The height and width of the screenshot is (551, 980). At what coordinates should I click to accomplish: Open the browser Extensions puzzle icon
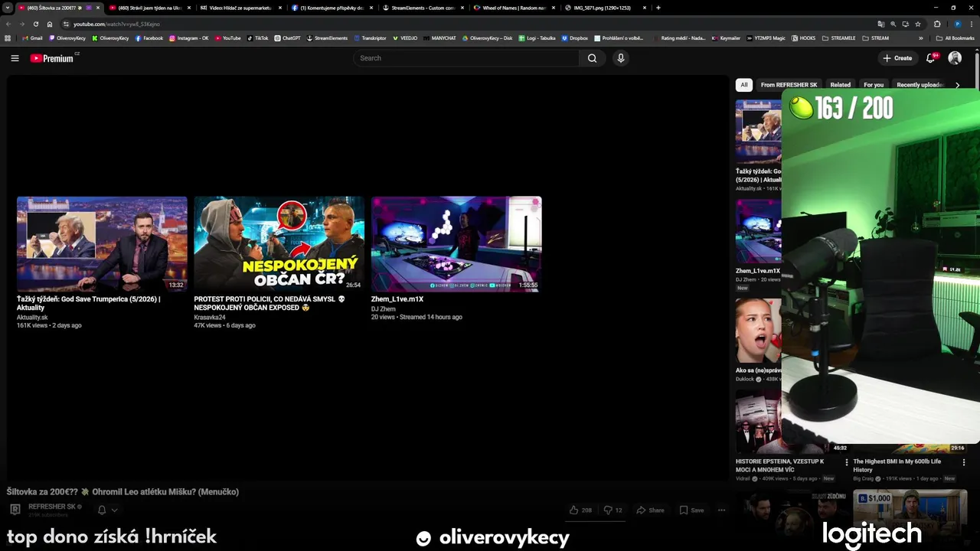[x=937, y=24]
